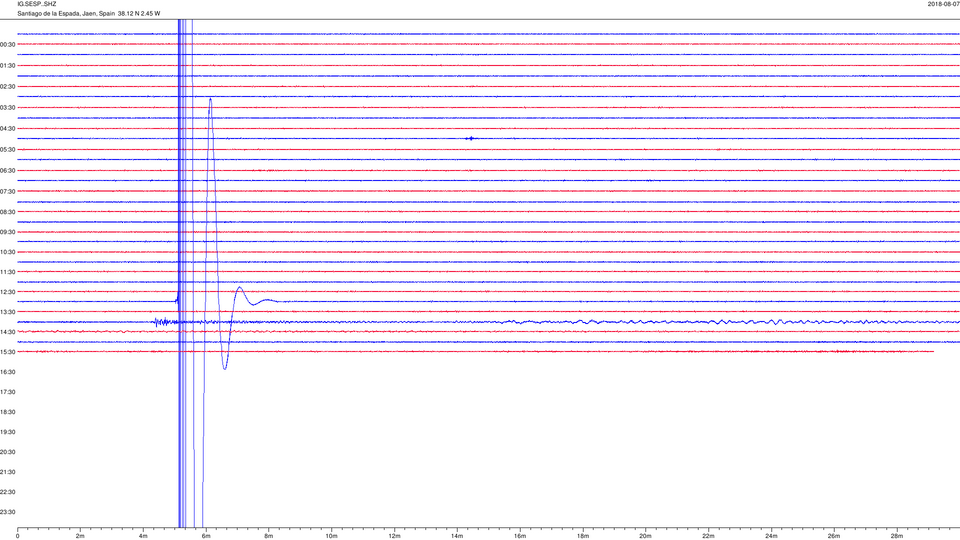Click the 8m axis tick label
The image size is (960, 540).
click(x=269, y=536)
